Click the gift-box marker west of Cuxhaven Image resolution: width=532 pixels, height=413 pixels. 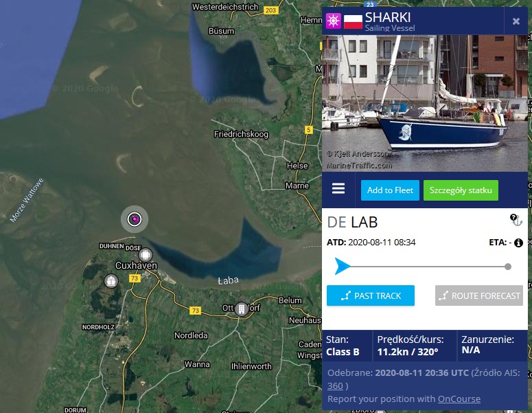coord(111,281)
